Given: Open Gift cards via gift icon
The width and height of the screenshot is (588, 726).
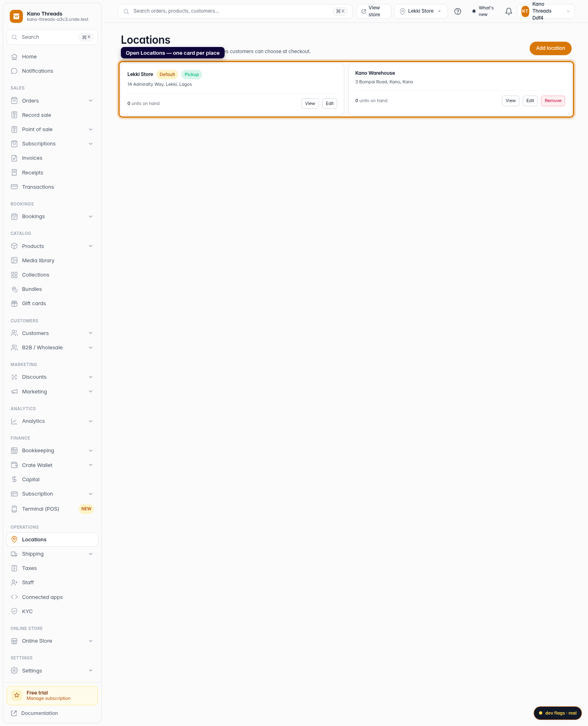Looking at the screenshot, I should [14, 304].
